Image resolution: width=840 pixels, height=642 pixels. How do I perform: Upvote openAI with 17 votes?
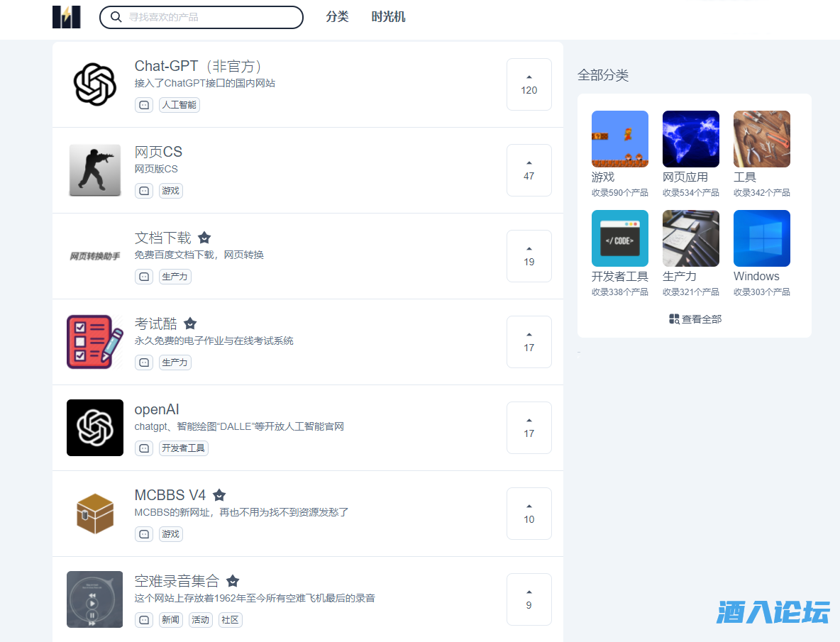coord(529,428)
